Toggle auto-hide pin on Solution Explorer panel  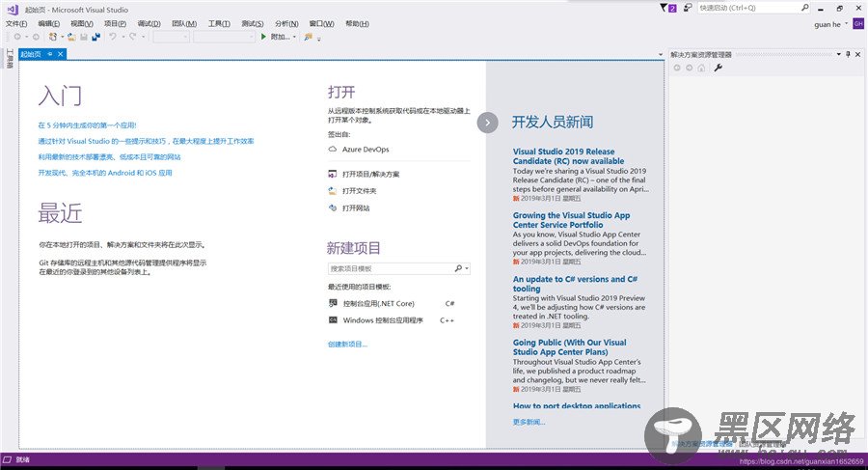pos(848,54)
